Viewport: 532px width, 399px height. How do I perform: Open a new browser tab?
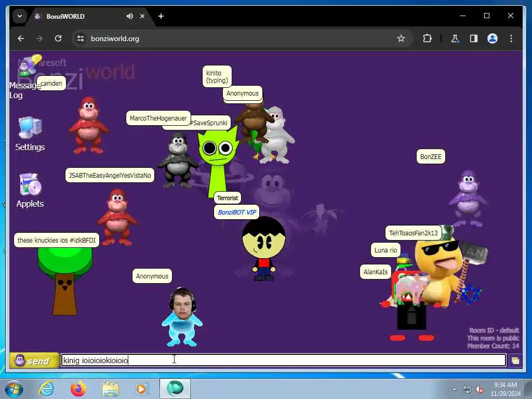click(x=161, y=16)
